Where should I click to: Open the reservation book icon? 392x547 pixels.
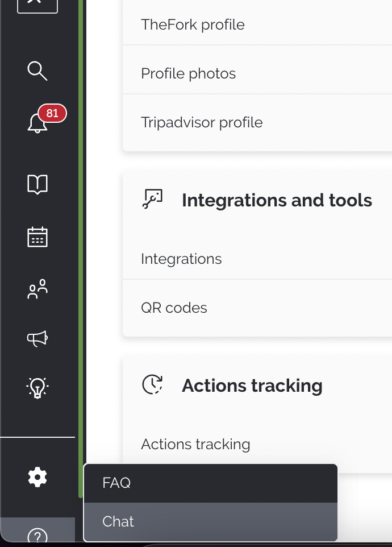click(37, 184)
